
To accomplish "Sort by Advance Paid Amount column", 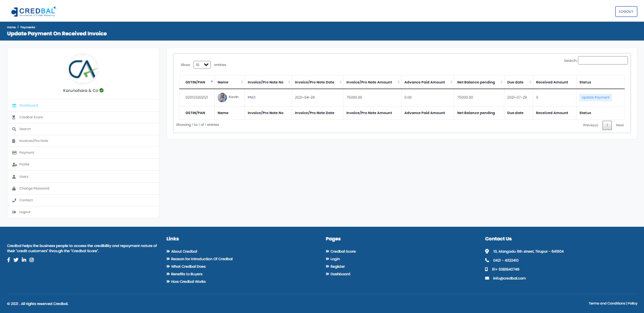I will pos(427,82).
